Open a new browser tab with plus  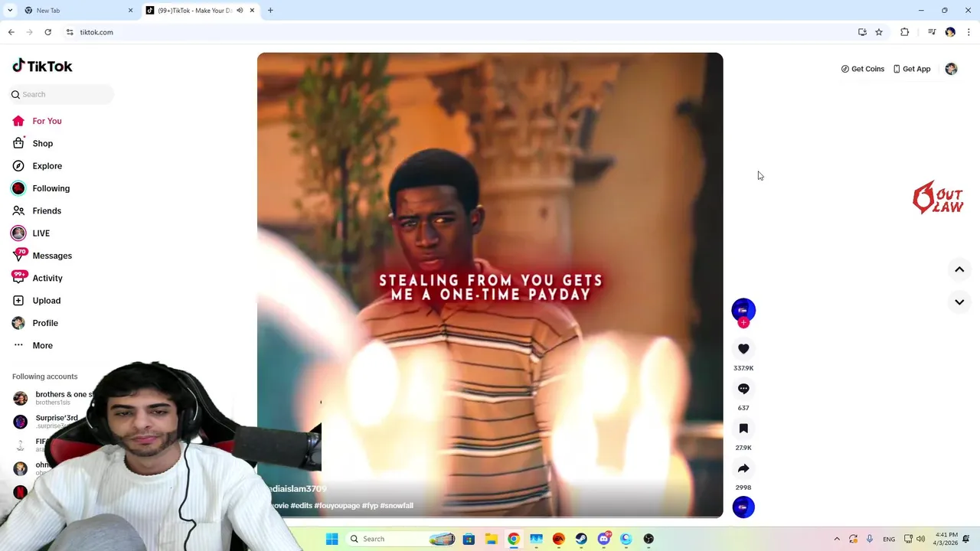pos(270,11)
